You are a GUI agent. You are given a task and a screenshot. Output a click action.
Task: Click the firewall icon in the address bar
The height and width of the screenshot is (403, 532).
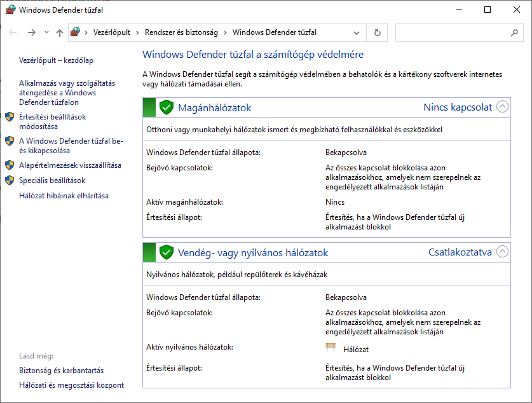[76, 32]
